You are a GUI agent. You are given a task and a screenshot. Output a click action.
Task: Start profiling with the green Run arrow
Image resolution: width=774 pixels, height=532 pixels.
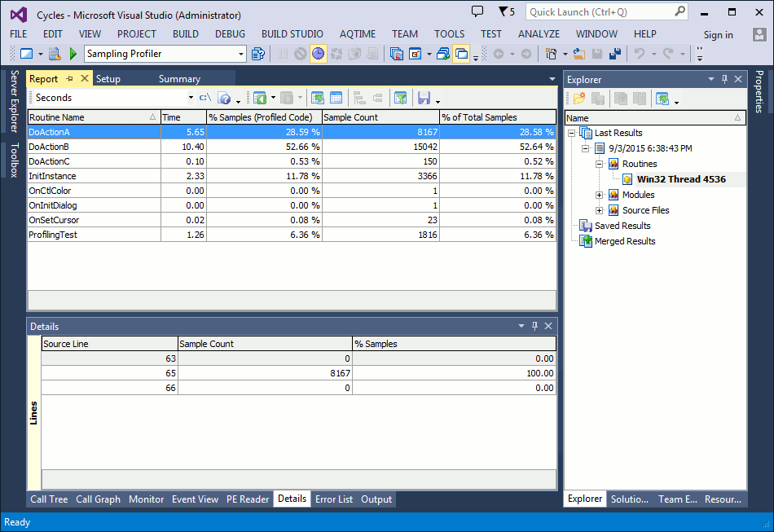coord(73,54)
